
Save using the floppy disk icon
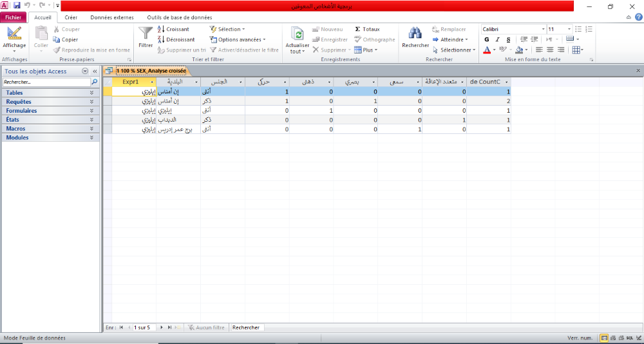pyautogui.click(x=17, y=6)
